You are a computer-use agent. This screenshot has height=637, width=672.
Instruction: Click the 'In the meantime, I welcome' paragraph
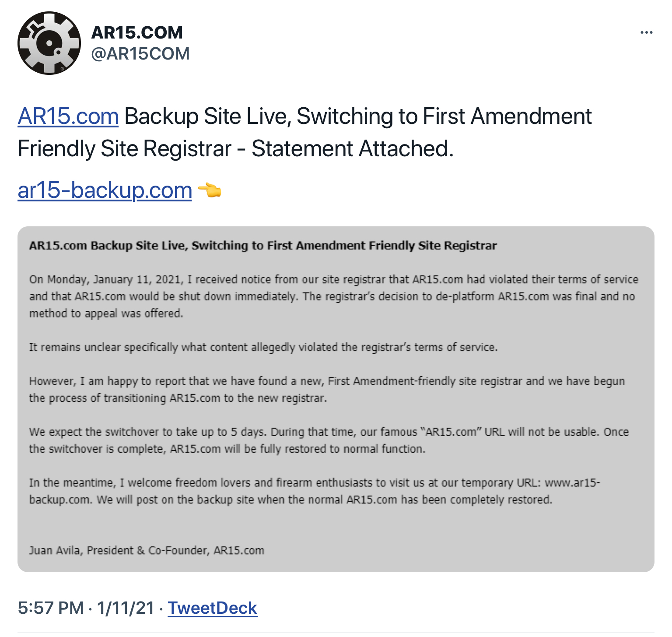315,491
